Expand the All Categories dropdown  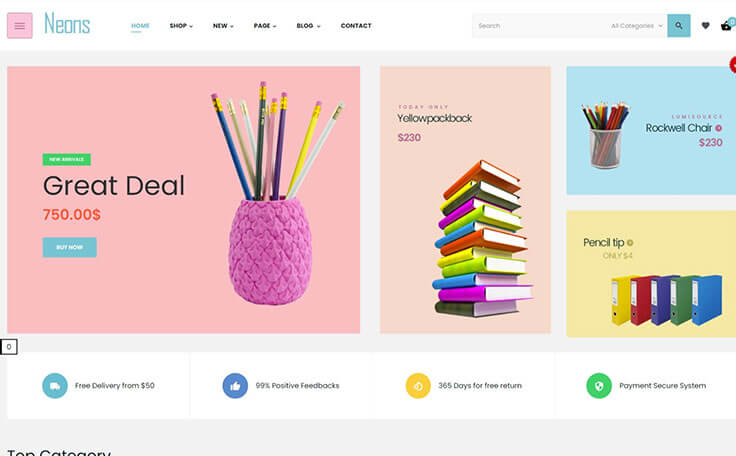tap(636, 26)
